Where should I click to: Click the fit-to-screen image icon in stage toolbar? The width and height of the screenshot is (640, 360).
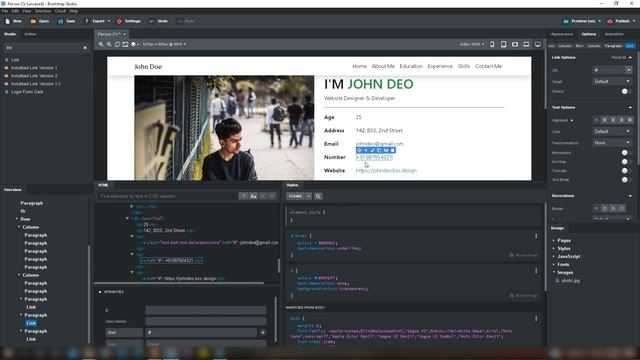[125, 44]
